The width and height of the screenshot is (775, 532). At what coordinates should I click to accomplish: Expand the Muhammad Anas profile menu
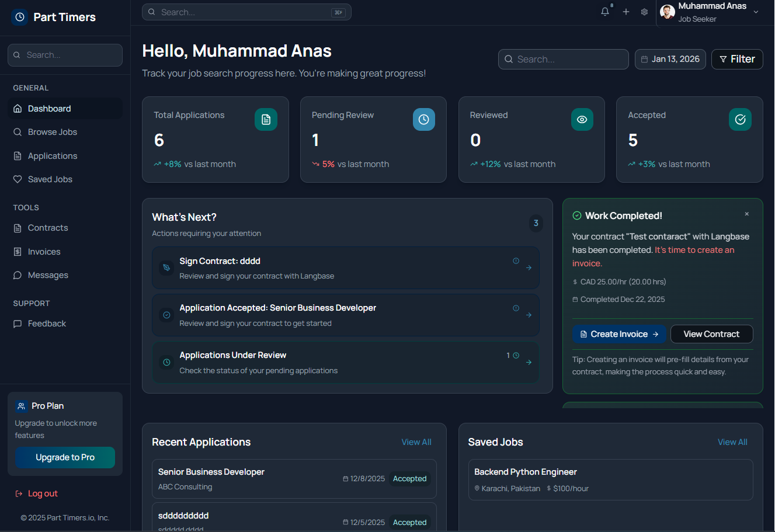coord(711,11)
